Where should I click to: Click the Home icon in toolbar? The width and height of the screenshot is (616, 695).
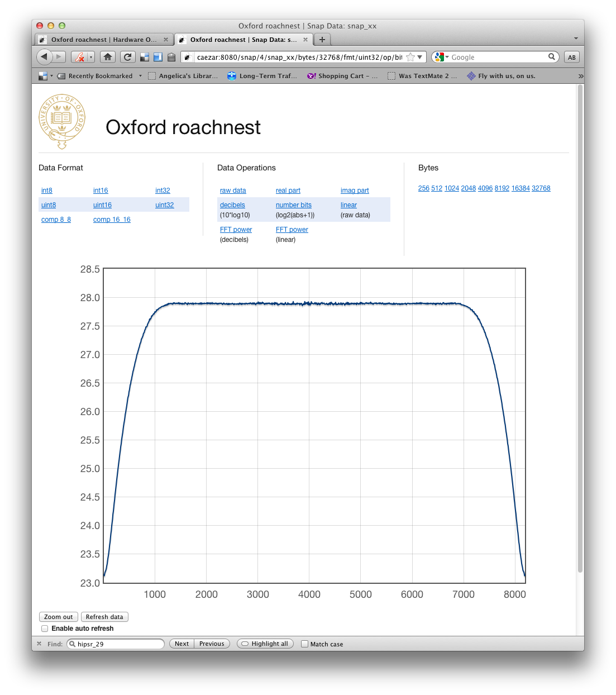108,57
